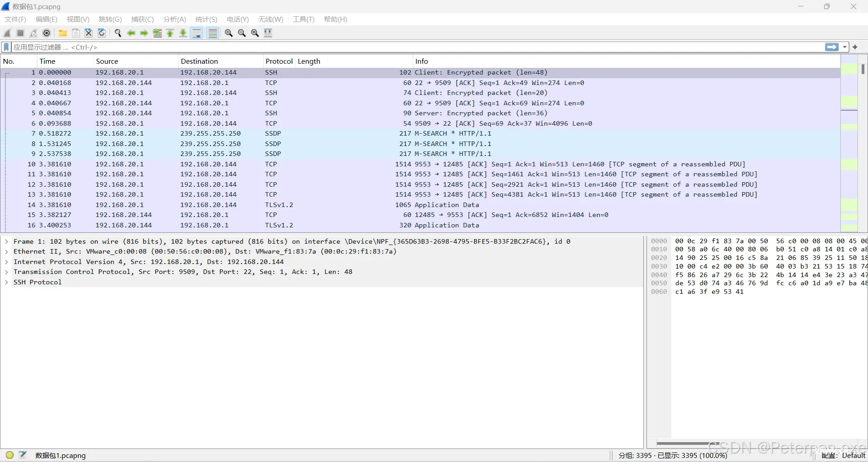
Task: Select packet 7 SSDP M-SEARCH row
Action: click(420, 134)
